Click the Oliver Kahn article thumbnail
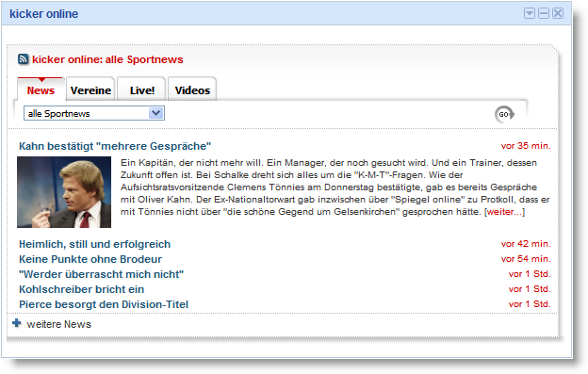 click(x=64, y=192)
